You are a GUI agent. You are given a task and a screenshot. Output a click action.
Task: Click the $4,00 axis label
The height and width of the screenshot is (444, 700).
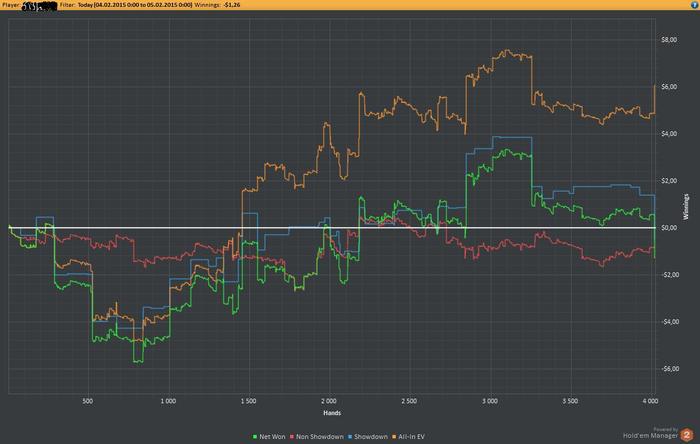[669, 134]
